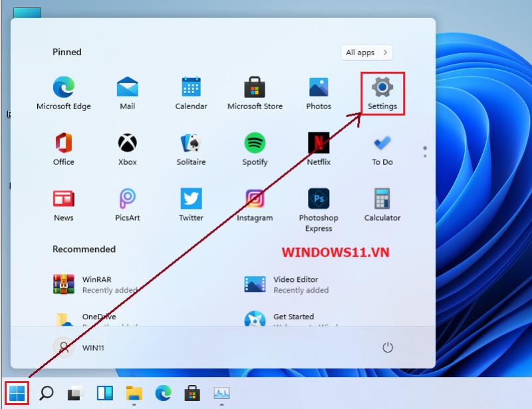Start the Solitaire game
Screen dimensions: 532x409
(191, 149)
